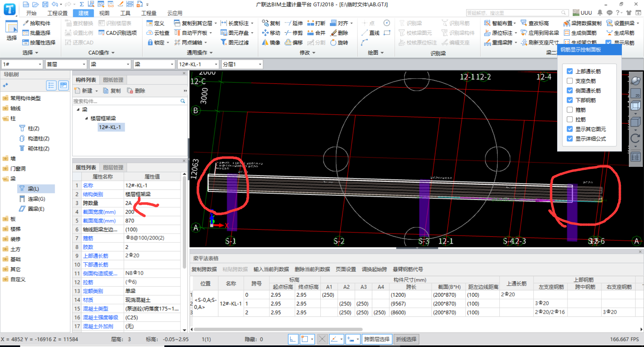Click 按属性选择 select by attribute
This screenshot has height=347, width=644.
coord(39,43)
